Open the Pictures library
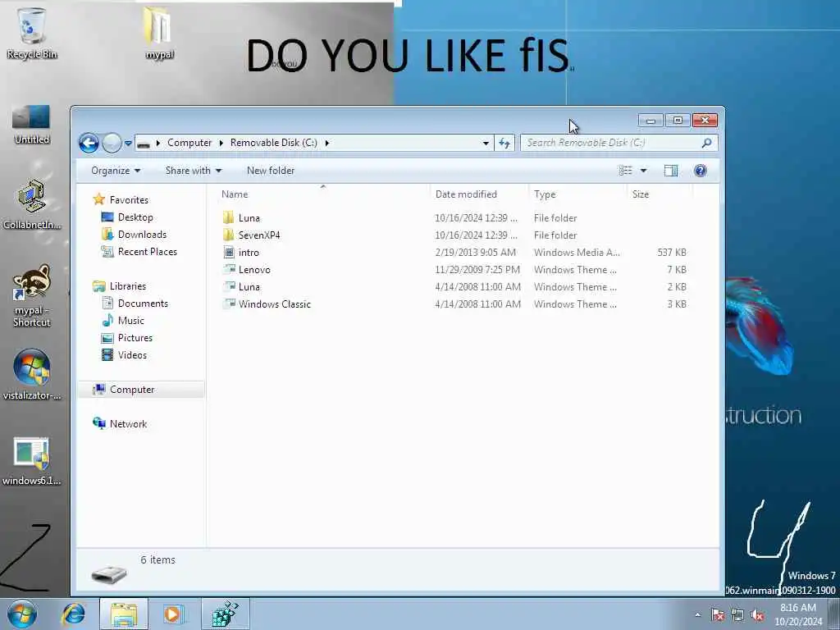 click(x=135, y=337)
